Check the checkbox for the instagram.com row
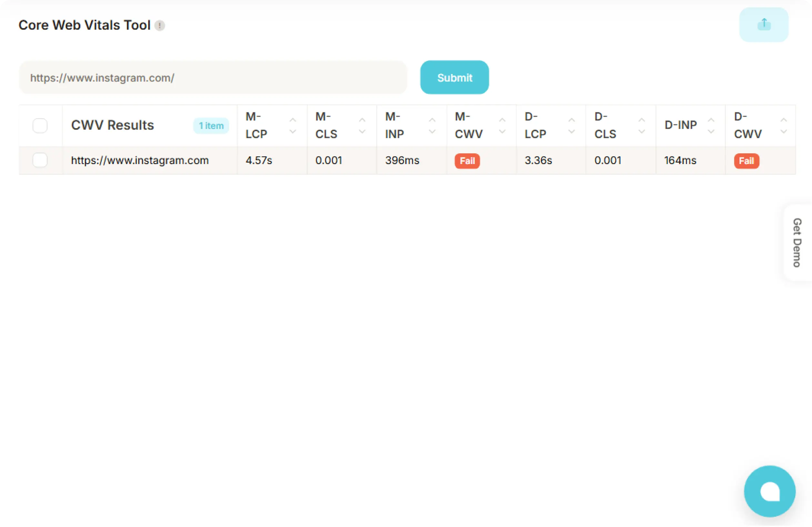Screen dimensions: 812x527 pyautogui.click(x=40, y=160)
